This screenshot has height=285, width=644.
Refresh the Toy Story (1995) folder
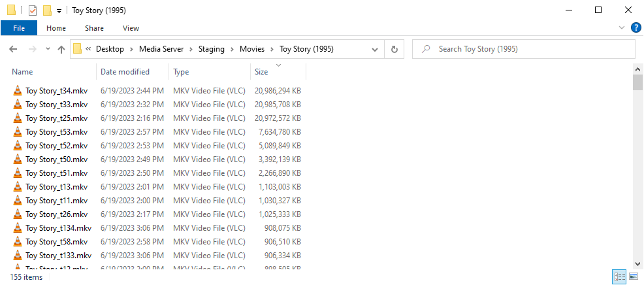[394, 49]
